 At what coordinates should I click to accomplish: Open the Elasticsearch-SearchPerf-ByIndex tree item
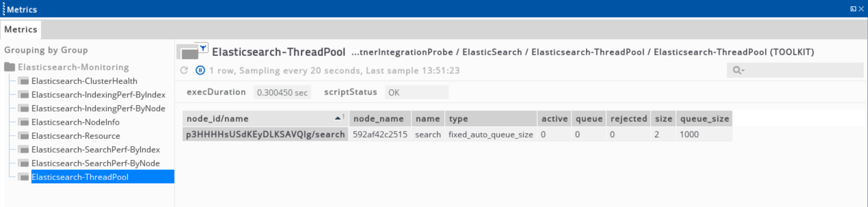coord(95,149)
